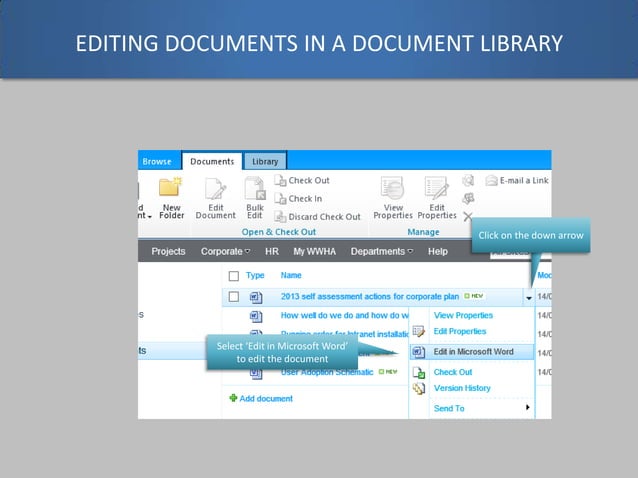Click Word icon of 'How well do we do' row
The width and height of the screenshot is (638, 478).
tap(256, 316)
